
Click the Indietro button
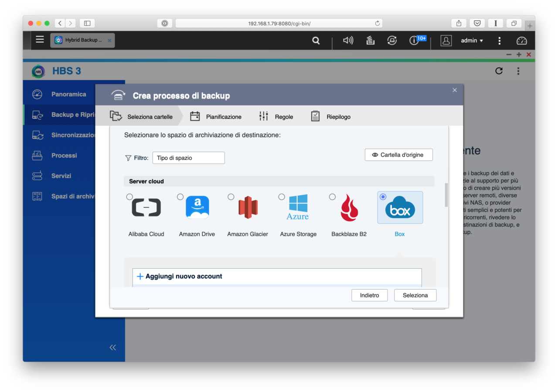[x=369, y=295]
